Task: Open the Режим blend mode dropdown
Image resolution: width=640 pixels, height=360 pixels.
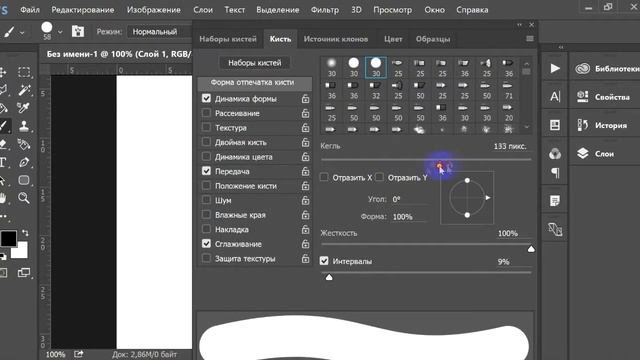Action: click(160, 32)
